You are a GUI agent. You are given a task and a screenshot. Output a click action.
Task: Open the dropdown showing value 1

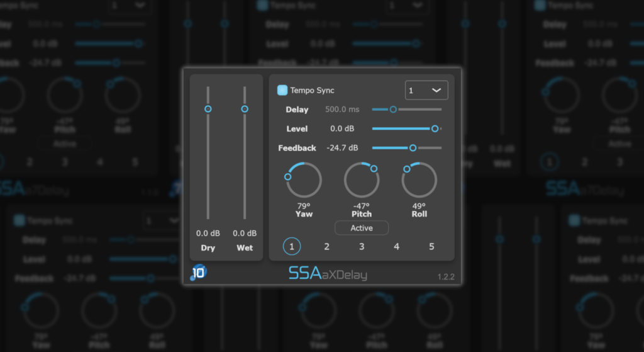click(x=426, y=91)
